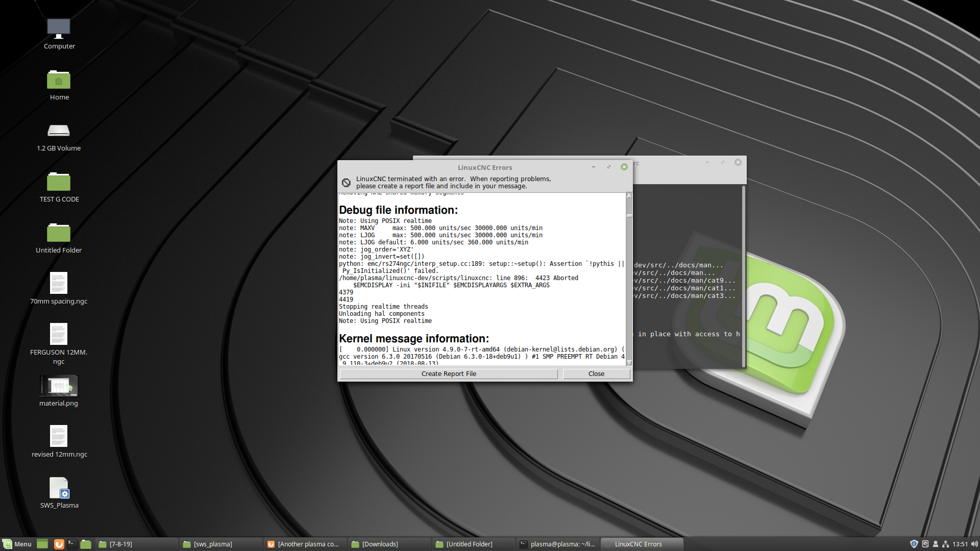The height and width of the screenshot is (551, 980).
Task: Click the error prohibition icon in dialog
Action: pyautogui.click(x=346, y=183)
